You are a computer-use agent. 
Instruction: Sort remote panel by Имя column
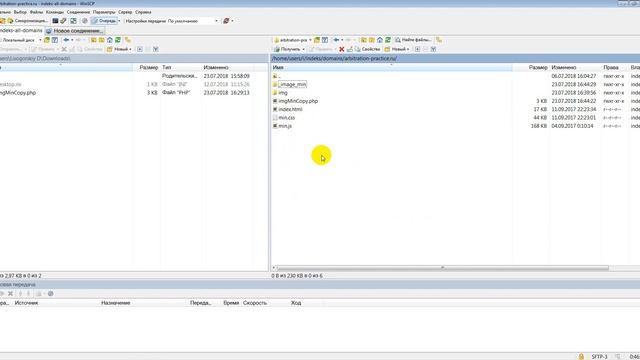[392, 67]
